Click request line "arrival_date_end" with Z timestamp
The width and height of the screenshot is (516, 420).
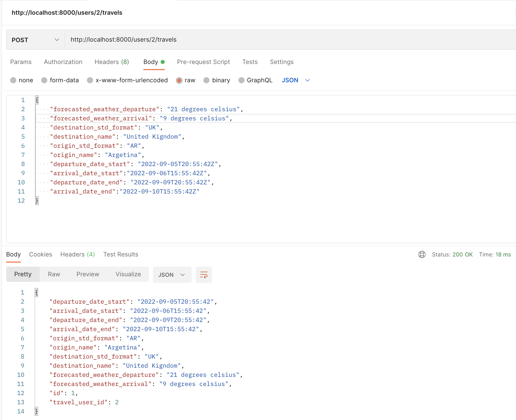(x=125, y=191)
